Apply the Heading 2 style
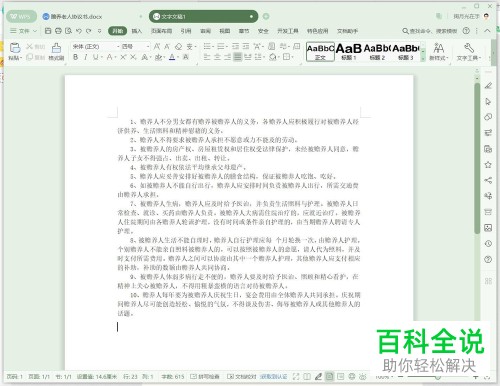 (x=377, y=52)
